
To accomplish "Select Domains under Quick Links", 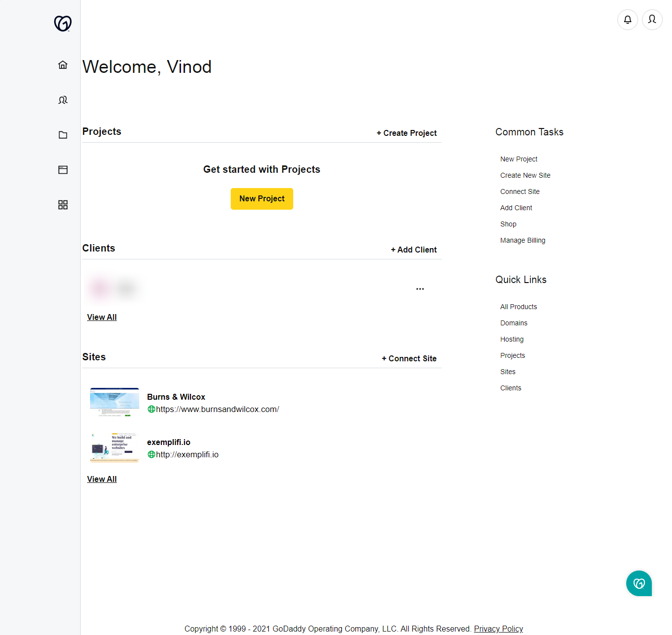I will point(514,323).
